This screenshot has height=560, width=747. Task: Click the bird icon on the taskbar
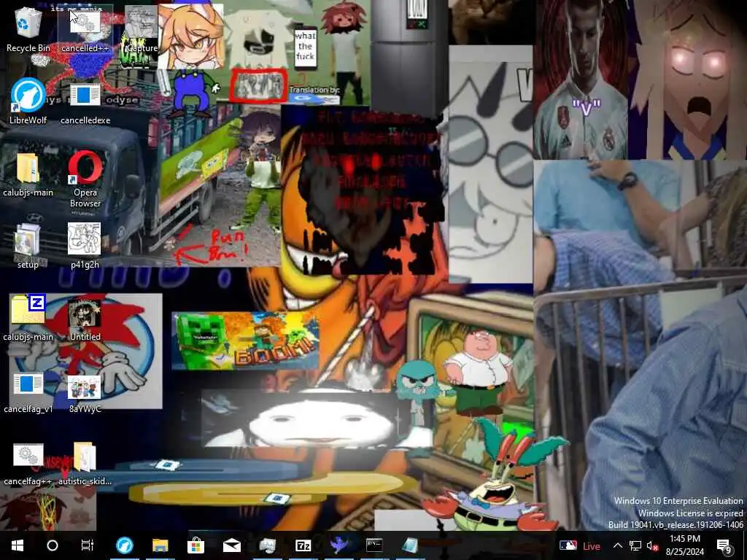pos(338,545)
